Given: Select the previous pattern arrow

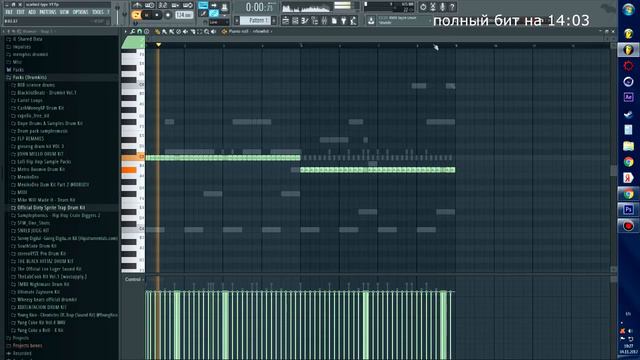Looking at the screenshot, I should tap(237, 20).
